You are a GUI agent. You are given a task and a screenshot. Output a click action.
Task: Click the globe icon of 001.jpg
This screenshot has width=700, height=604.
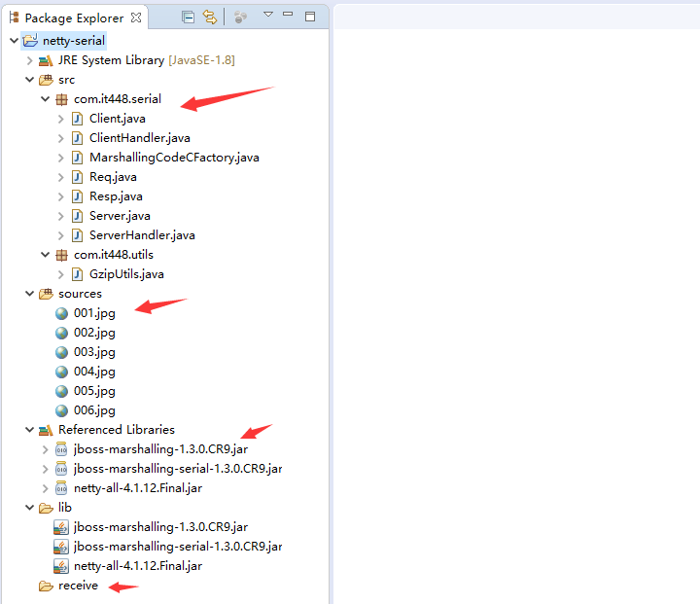(61, 313)
